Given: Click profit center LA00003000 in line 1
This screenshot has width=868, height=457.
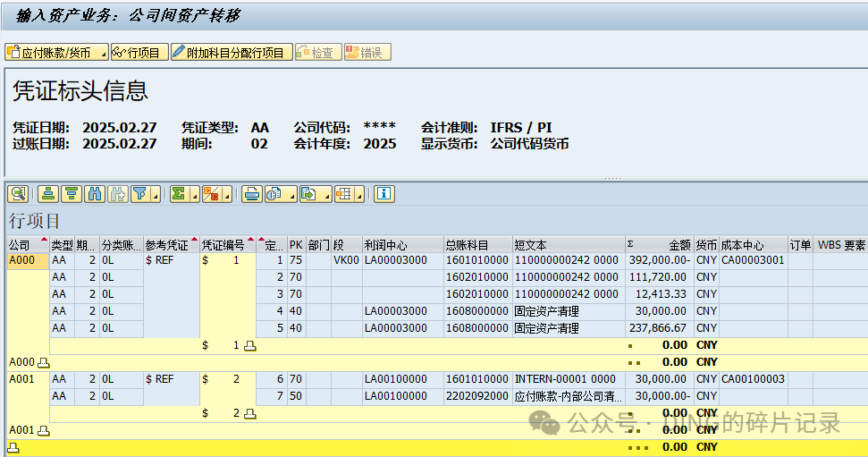Looking at the screenshot, I should pyautogui.click(x=402, y=260).
